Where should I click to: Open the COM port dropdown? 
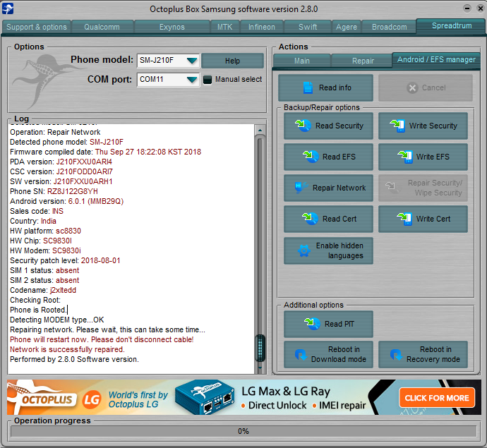click(192, 80)
